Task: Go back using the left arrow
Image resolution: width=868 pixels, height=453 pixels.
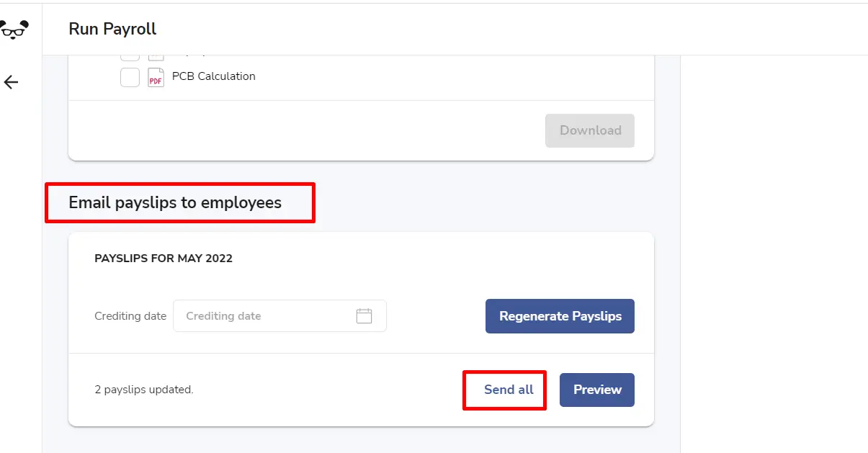Action: 11,82
